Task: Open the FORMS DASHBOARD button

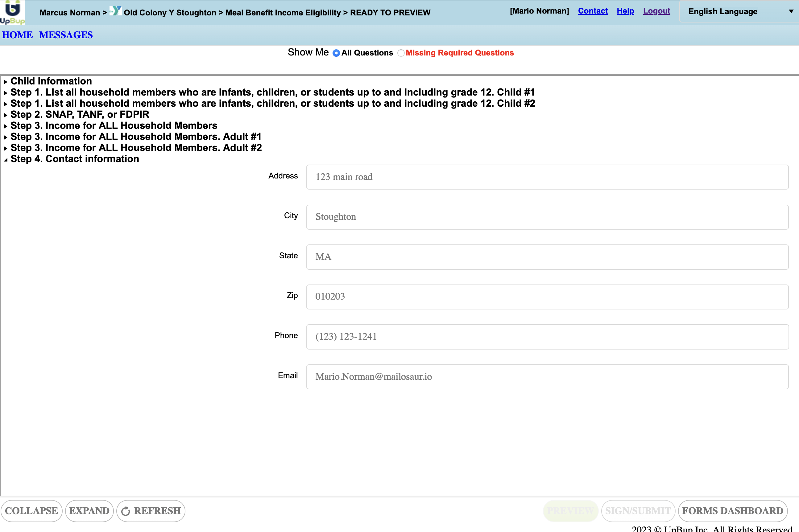Action: tap(732, 511)
